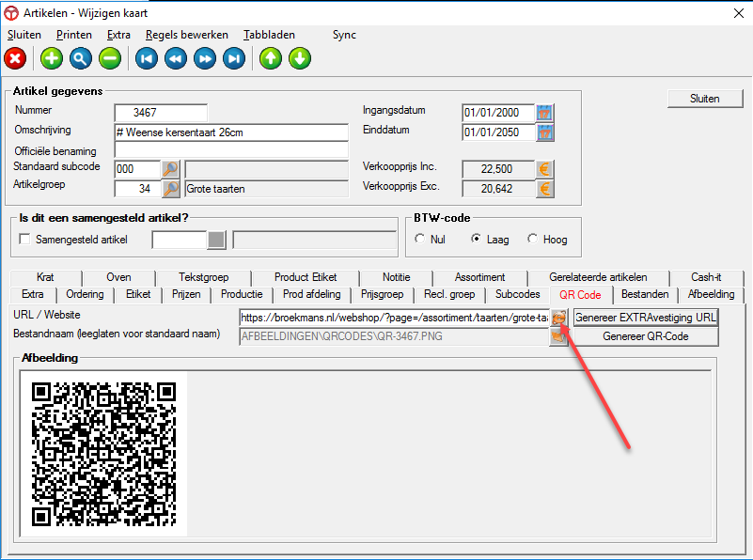Screen dimensions: 753x560
Task: Open the Sync menu
Action: pyautogui.click(x=344, y=35)
